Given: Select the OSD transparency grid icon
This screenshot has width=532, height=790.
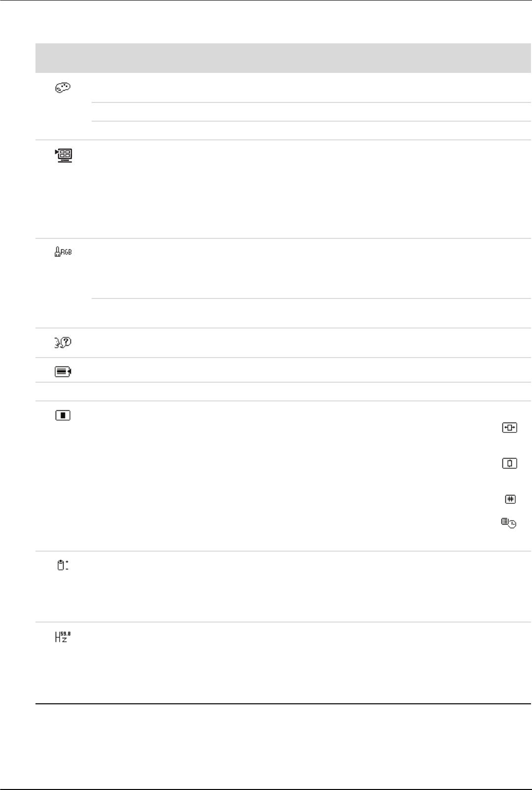Looking at the screenshot, I should 510,499.
